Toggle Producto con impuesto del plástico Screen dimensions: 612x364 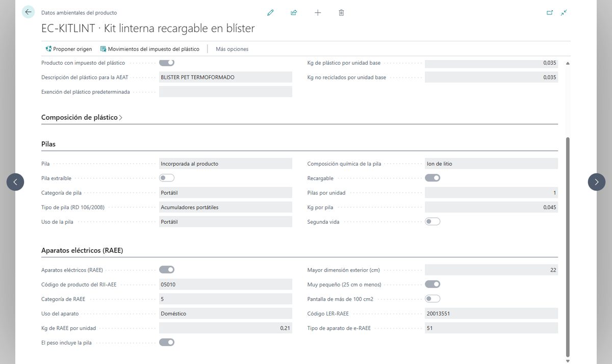click(167, 63)
